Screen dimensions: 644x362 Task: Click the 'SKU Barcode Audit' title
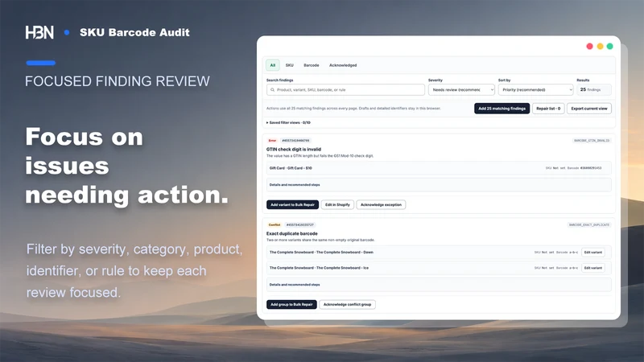coord(134,32)
